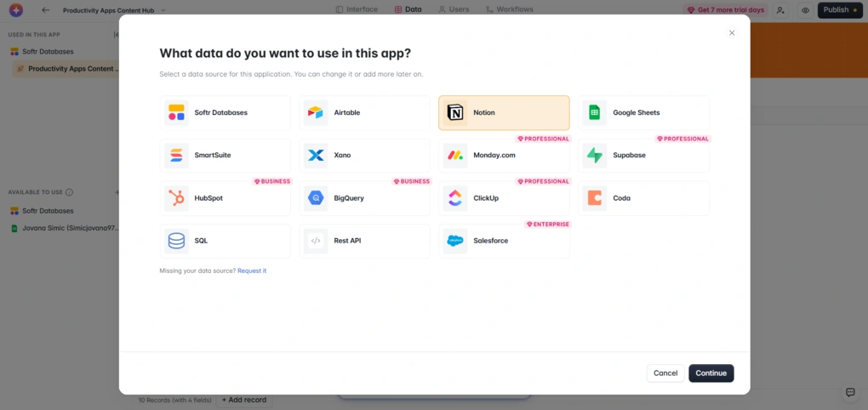The width and height of the screenshot is (868, 410).
Task: Click the Continue button
Action: click(711, 373)
